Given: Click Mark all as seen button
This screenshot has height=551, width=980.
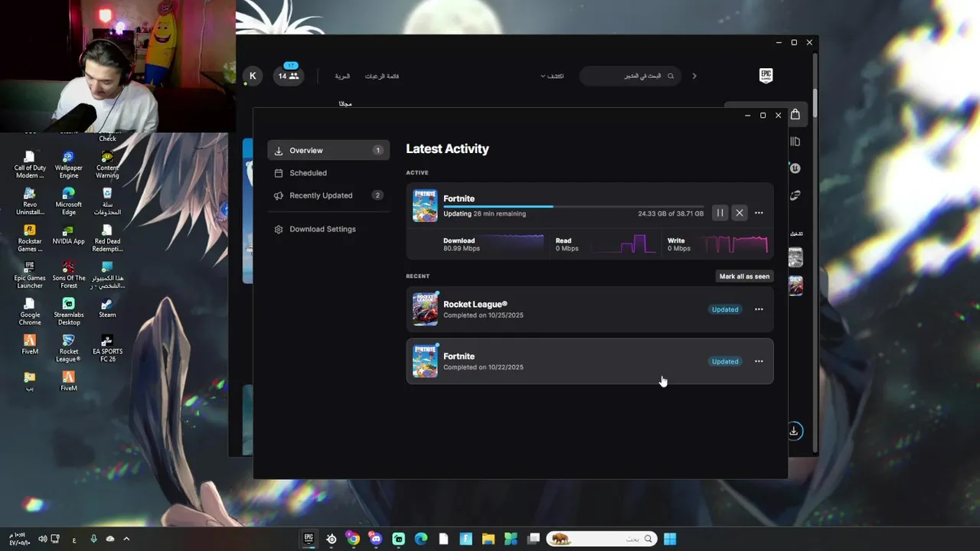Looking at the screenshot, I should (x=744, y=276).
